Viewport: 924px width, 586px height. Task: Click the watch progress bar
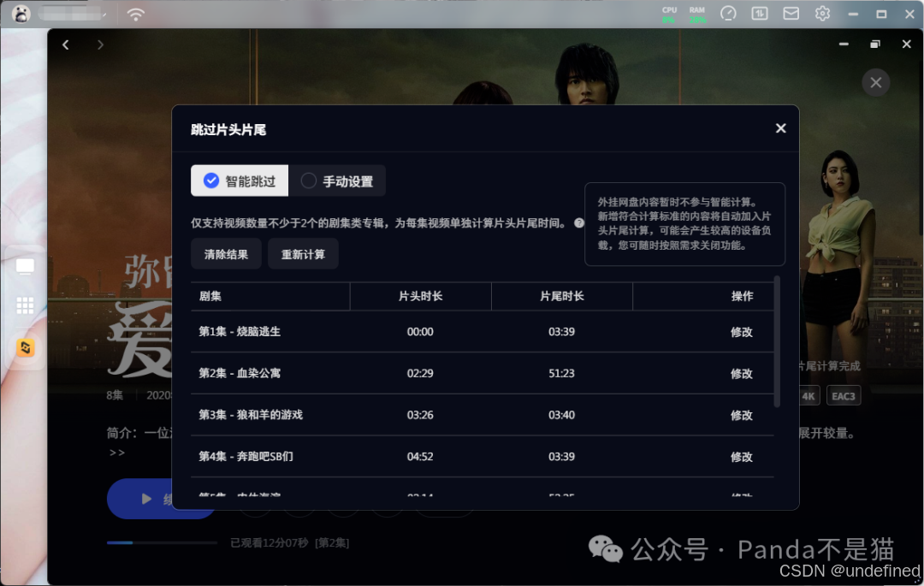(x=162, y=542)
